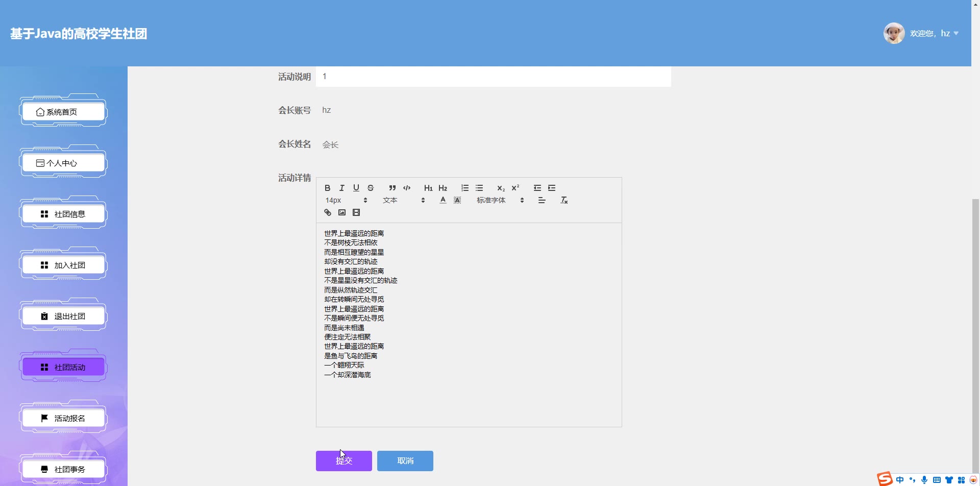Expand the hz user account menu
The height and width of the screenshot is (486, 980).
coord(934,33)
